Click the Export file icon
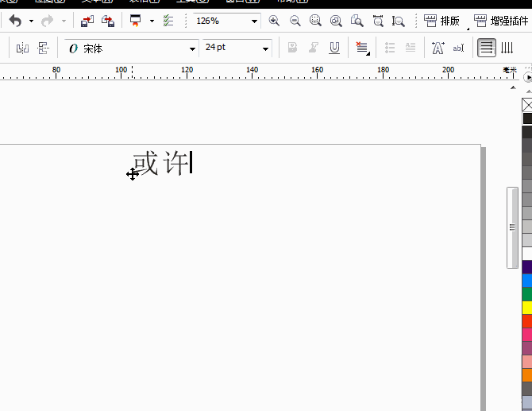Screen dimensions: 532x411 click(108, 21)
